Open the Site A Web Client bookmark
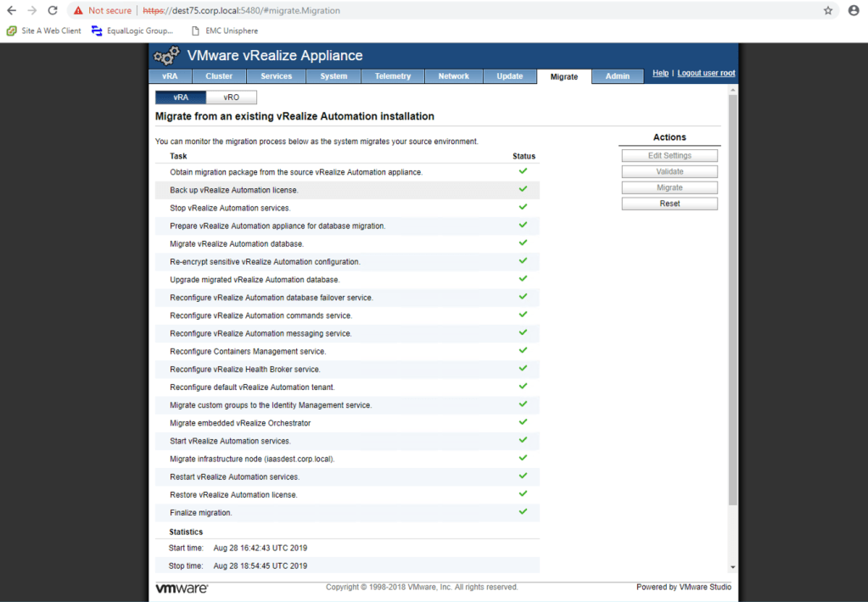The image size is (868, 602). 44,31
